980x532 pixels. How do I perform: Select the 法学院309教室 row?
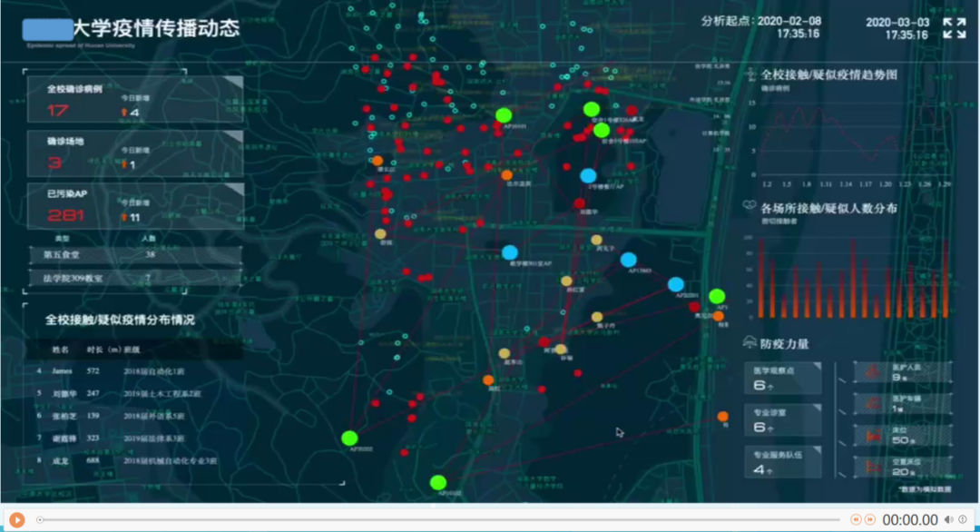pyautogui.click(x=134, y=278)
